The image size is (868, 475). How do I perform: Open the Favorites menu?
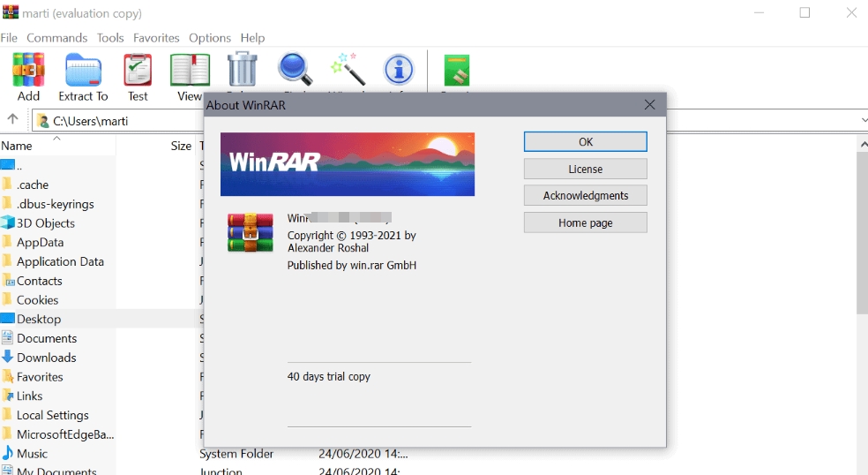[x=156, y=38]
